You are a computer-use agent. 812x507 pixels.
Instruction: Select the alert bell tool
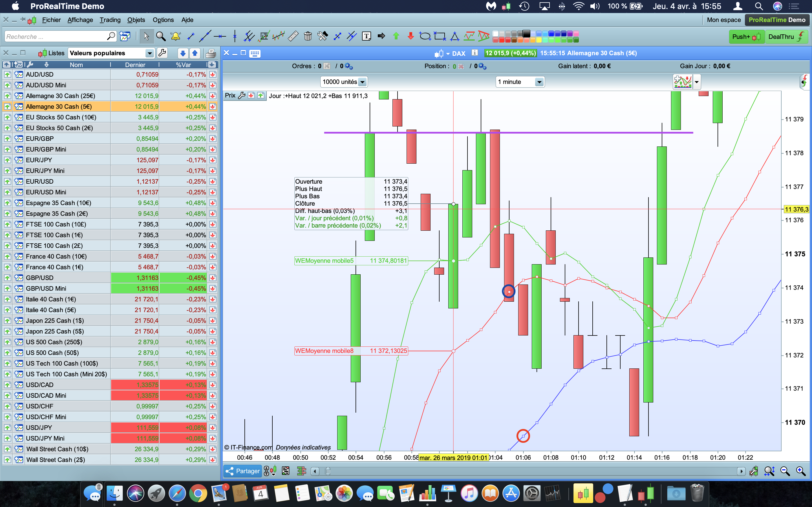pos(175,36)
